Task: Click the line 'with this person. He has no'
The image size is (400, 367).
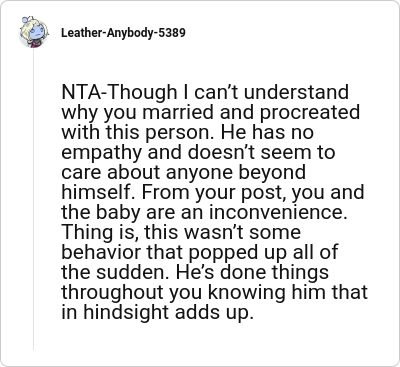Action: click(188, 132)
